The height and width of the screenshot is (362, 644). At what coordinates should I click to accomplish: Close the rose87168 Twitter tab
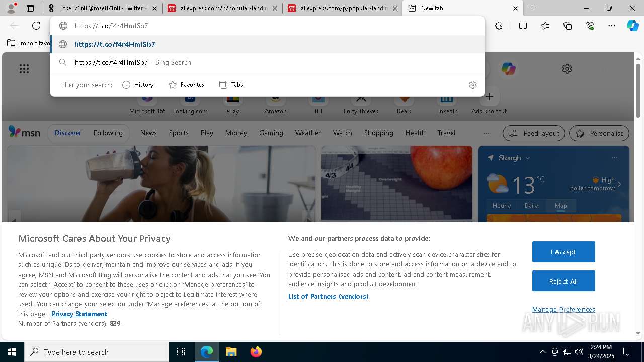pos(154,8)
